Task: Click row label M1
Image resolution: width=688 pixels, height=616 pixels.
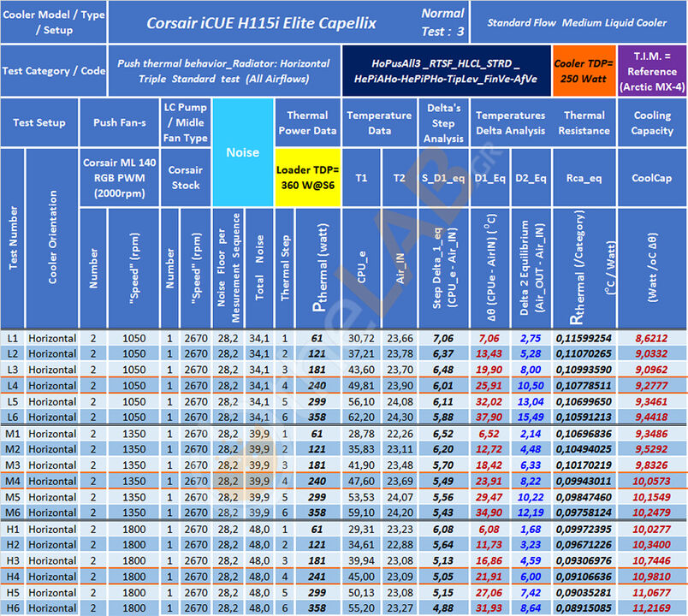Action: tap(13, 434)
